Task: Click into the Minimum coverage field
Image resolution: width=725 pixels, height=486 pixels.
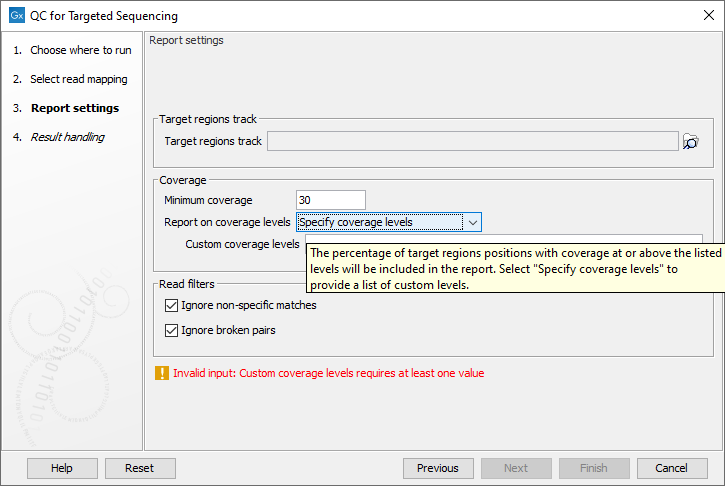Action: 331,200
